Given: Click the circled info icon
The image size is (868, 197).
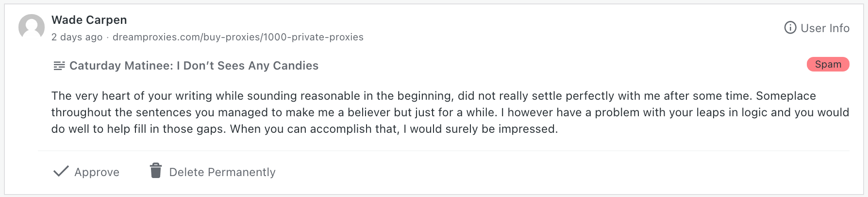Looking at the screenshot, I should click(790, 28).
